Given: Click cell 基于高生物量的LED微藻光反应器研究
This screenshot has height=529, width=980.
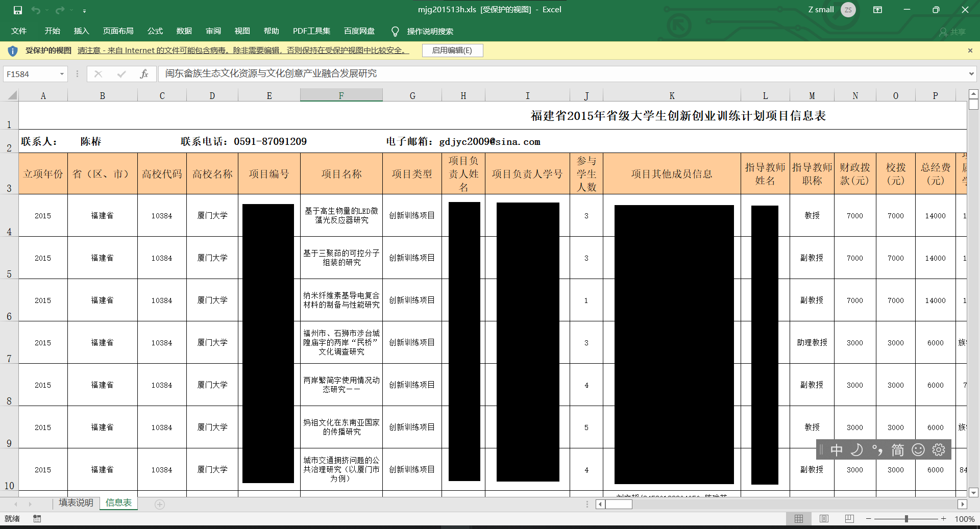Looking at the screenshot, I should tap(341, 215).
